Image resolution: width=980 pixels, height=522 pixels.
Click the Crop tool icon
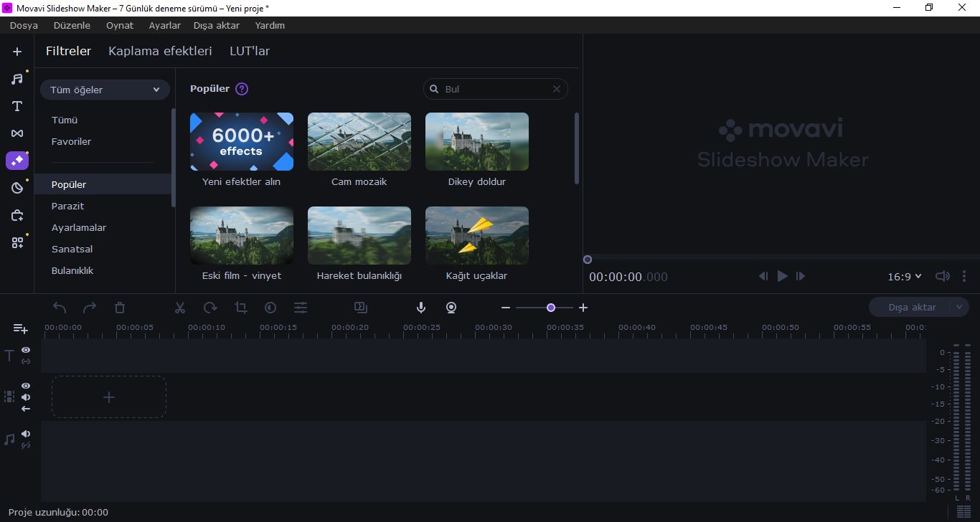(x=240, y=308)
